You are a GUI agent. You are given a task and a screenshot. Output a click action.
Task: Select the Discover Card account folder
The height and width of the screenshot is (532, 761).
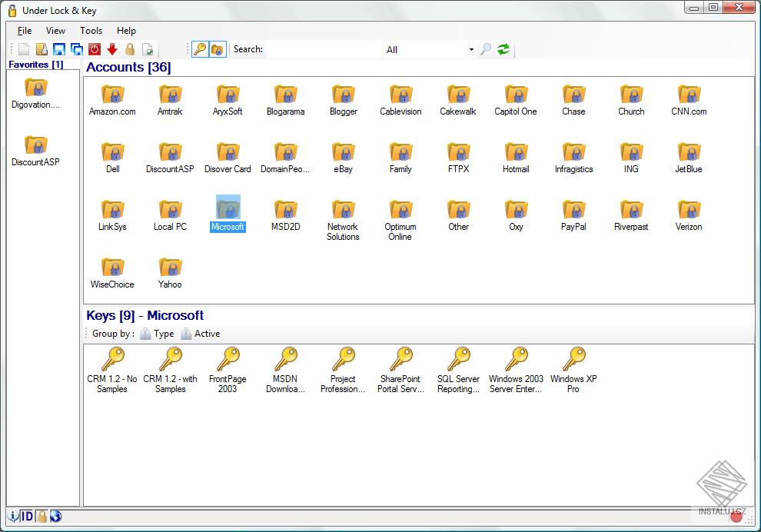[228, 158]
